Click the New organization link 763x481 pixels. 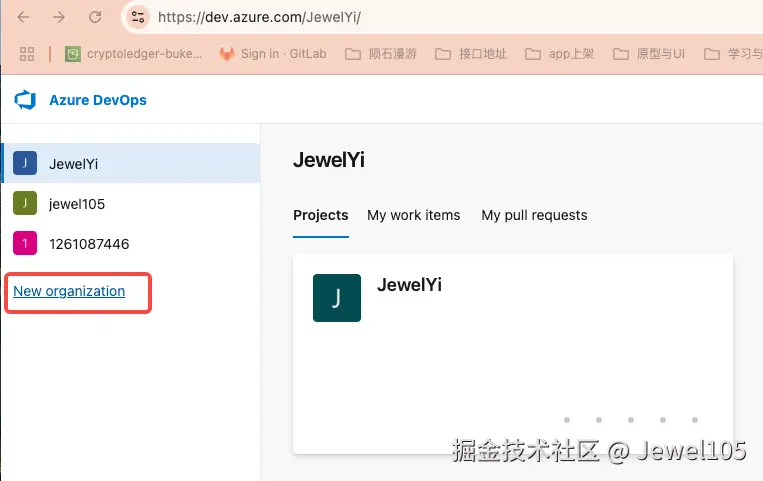click(x=69, y=291)
